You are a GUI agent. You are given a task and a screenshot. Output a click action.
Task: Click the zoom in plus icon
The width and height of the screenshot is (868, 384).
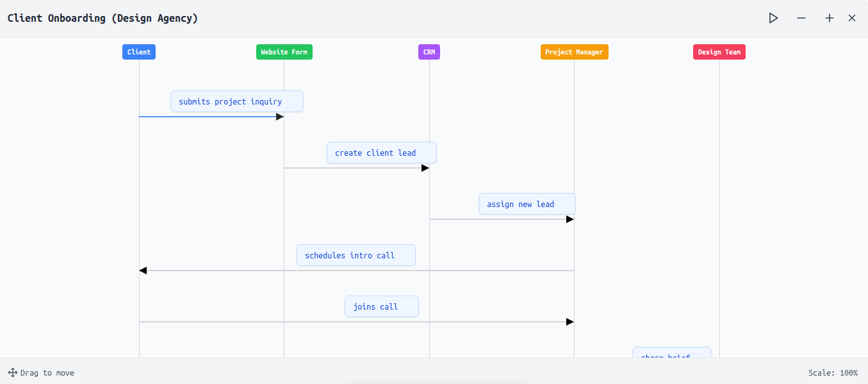pyautogui.click(x=829, y=18)
